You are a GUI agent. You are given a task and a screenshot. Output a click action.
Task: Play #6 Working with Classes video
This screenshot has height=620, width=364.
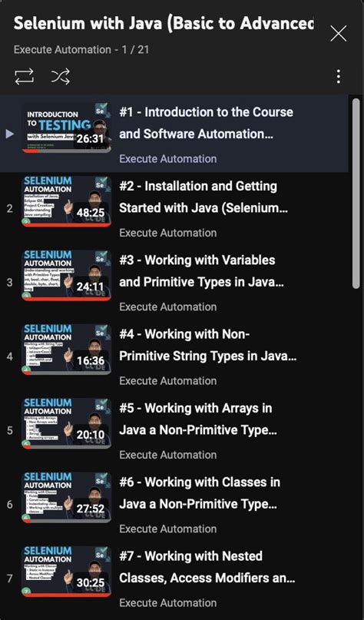click(x=200, y=493)
